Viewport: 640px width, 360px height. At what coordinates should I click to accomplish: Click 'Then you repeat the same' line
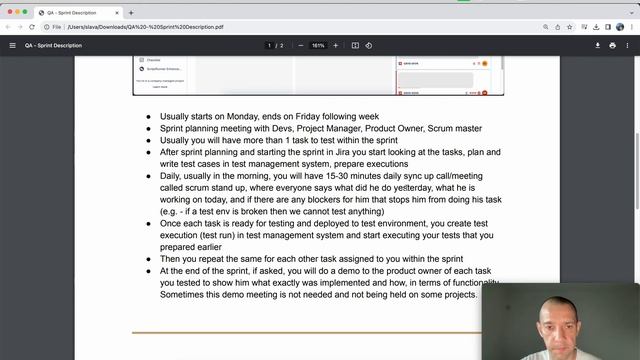tap(311, 259)
